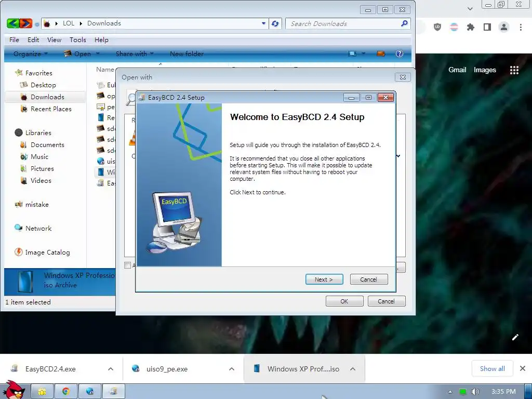Expand Windows XP iso download options chevron

(x=353, y=369)
